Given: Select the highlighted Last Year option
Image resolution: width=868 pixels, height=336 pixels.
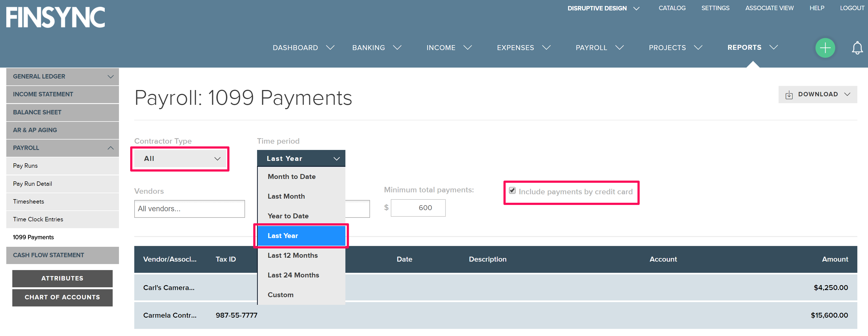Looking at the screenshot, I should pyautogui.click(x=301, y=236).
